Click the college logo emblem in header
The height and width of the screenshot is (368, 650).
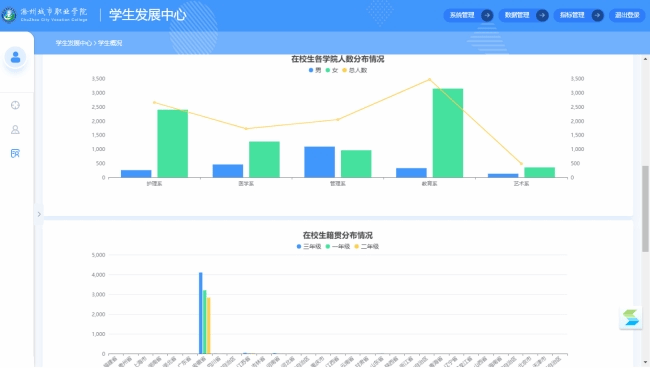pos(9,15)
